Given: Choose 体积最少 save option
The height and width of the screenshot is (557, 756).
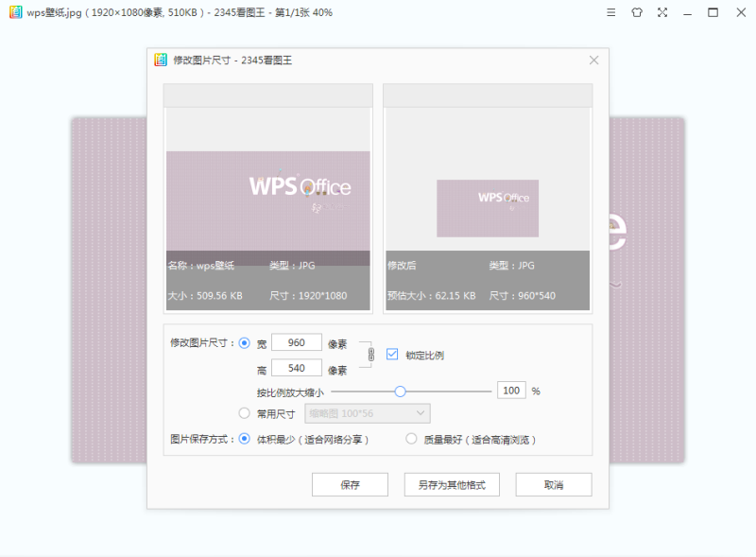Looking at the screenshot, I should click(245, 439).
